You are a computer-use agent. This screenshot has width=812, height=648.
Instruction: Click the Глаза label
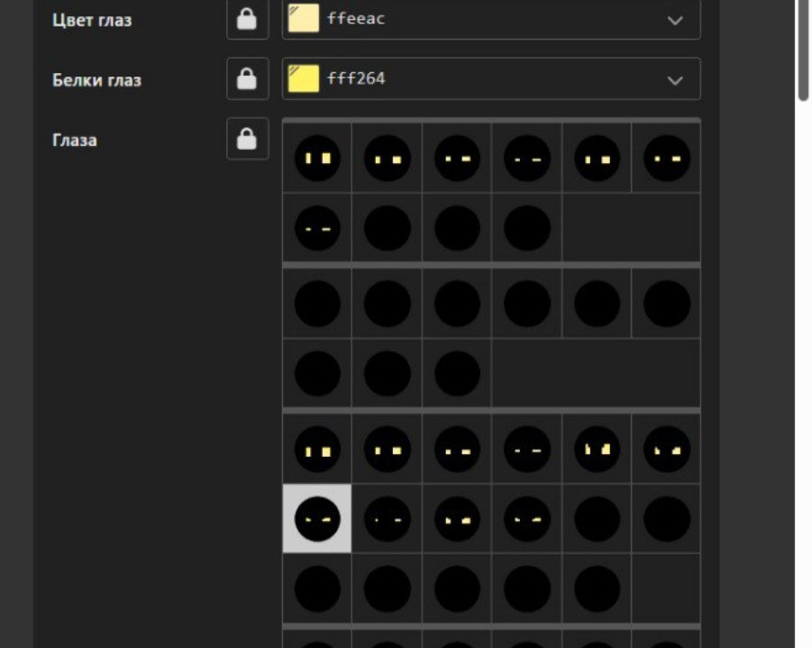[x=75, y=141]
